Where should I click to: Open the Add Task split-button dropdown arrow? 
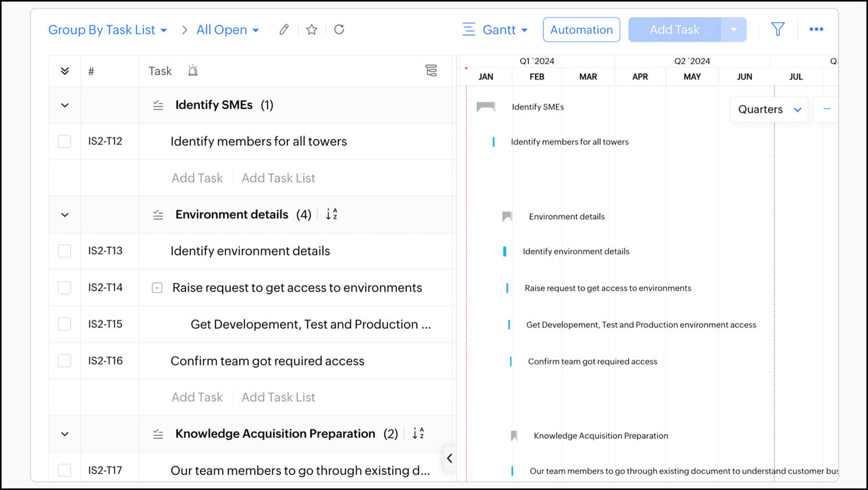(x=733, y=29)
